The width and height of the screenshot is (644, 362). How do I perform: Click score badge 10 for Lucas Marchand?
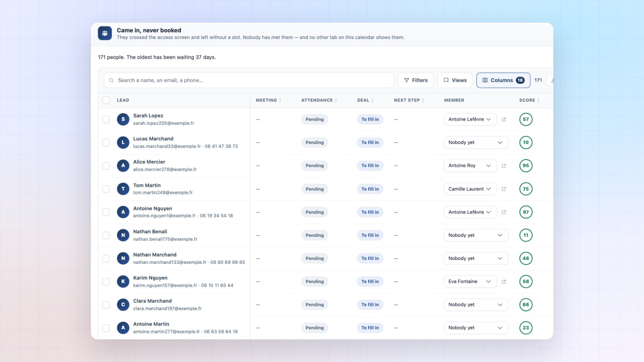(526, 142)
